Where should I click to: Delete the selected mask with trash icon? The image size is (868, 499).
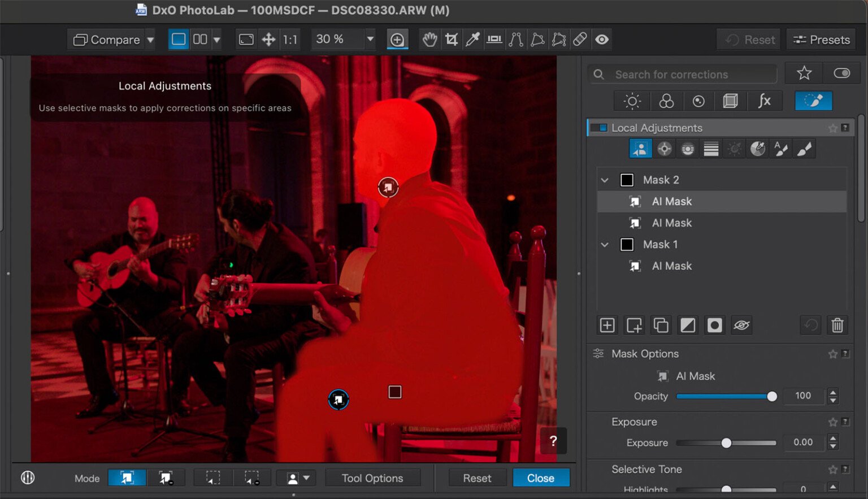[x=837, y=325]
